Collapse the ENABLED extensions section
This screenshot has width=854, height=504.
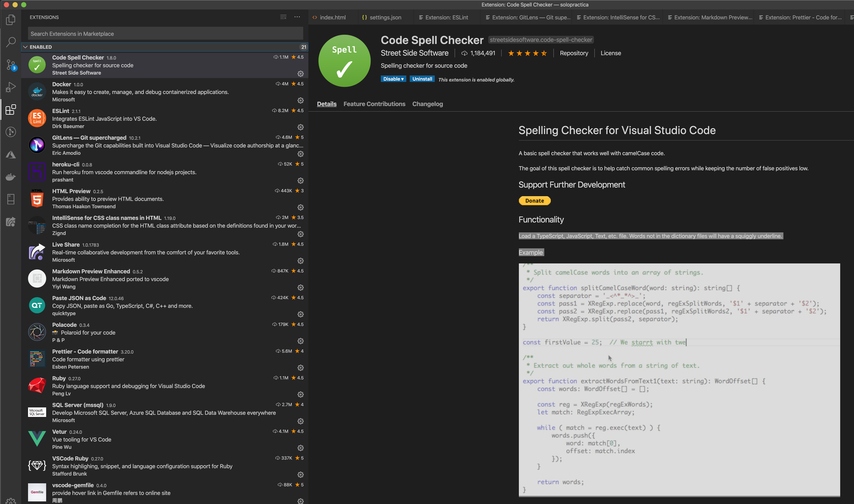(x=25, y=47)
